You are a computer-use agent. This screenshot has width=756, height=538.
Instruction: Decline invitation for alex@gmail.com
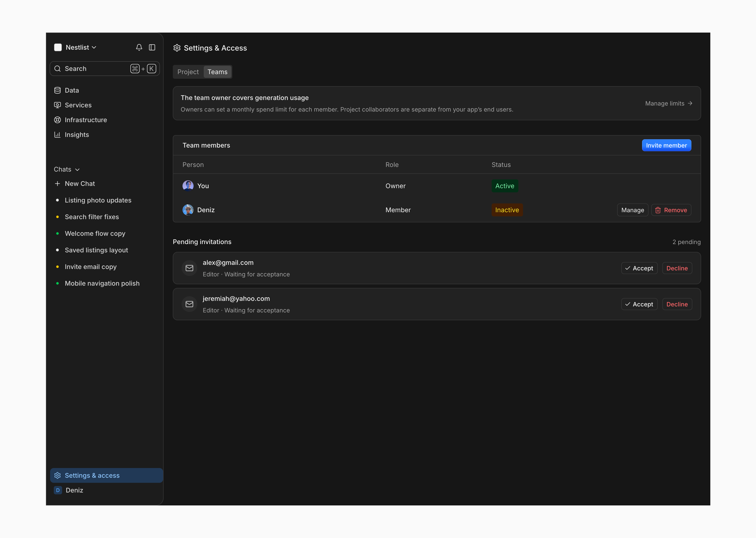coord(677,268)
